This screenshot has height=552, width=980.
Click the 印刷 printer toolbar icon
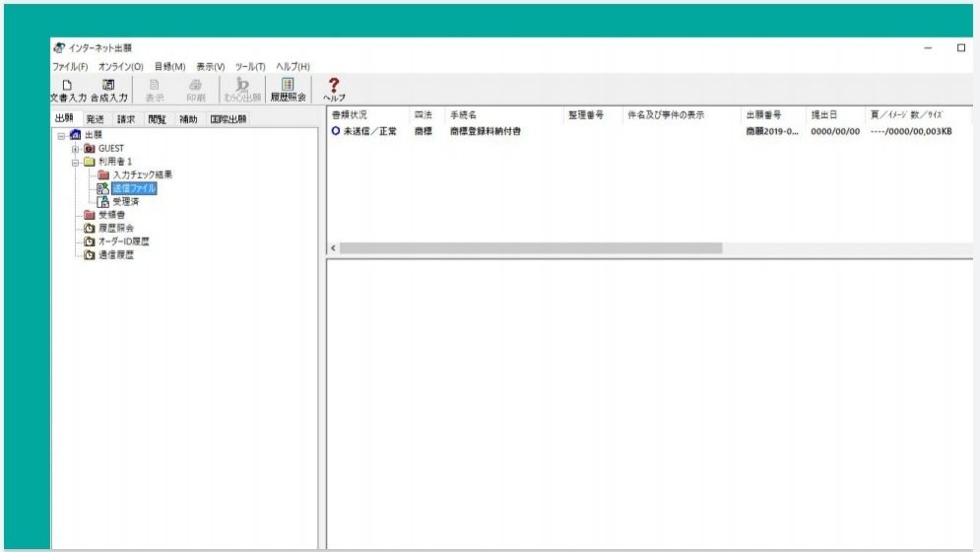196,90
